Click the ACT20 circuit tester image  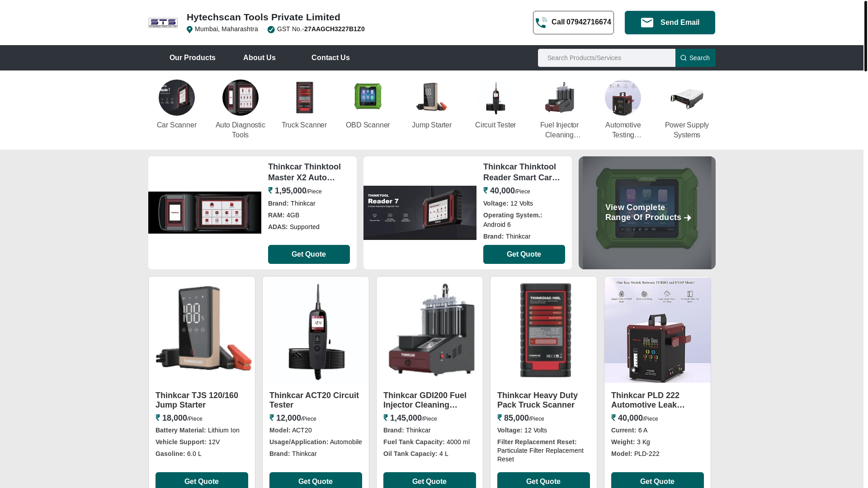pos(316,330)
